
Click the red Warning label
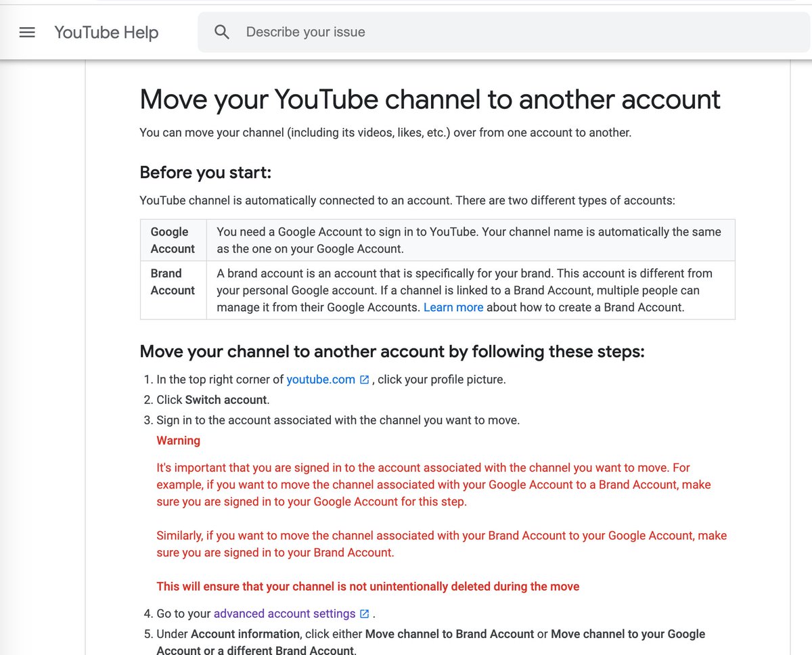click(178, 441)
